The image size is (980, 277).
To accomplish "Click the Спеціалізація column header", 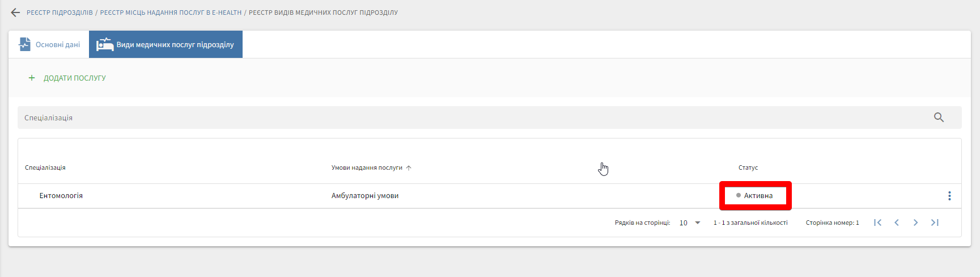I will tap(45, 168).
